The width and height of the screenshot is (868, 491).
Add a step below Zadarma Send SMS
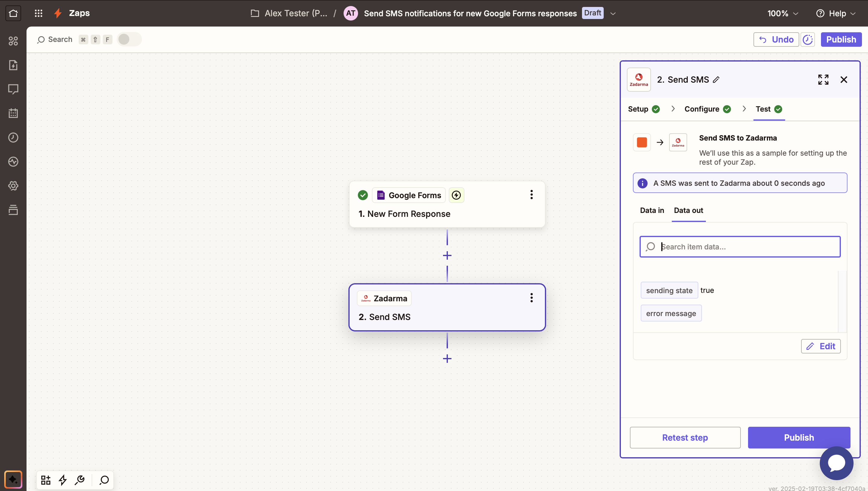(x=447, y=359)
